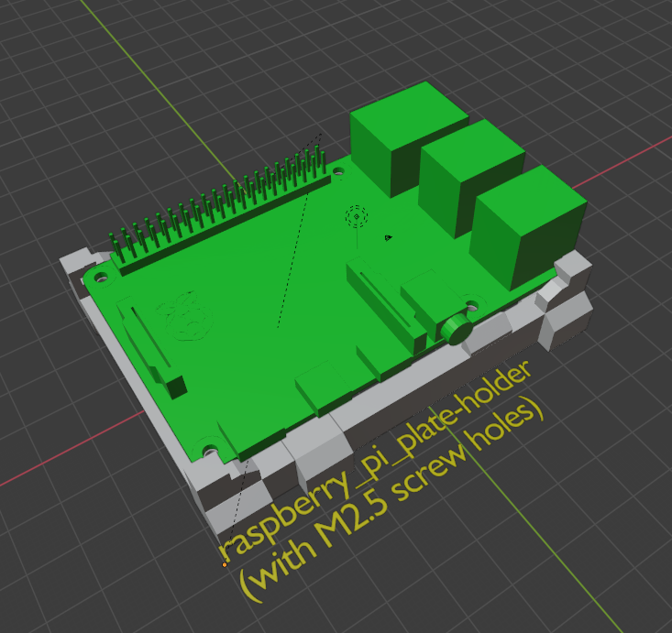Select the small dark camera marker on the board

[x=389, y=237]
